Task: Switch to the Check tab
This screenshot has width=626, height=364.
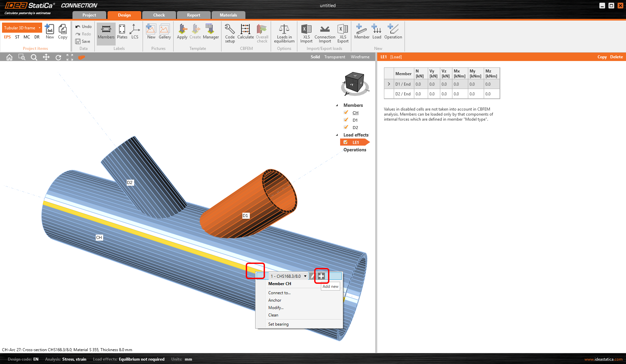Action: [x=159, y=15]
